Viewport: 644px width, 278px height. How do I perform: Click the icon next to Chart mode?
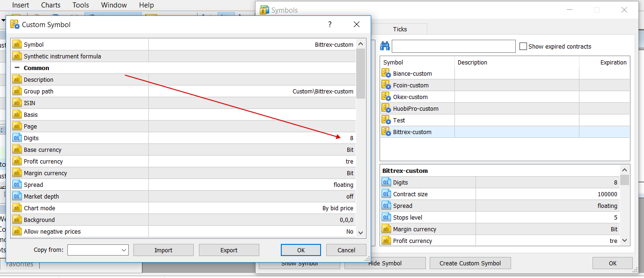point(17,208)
